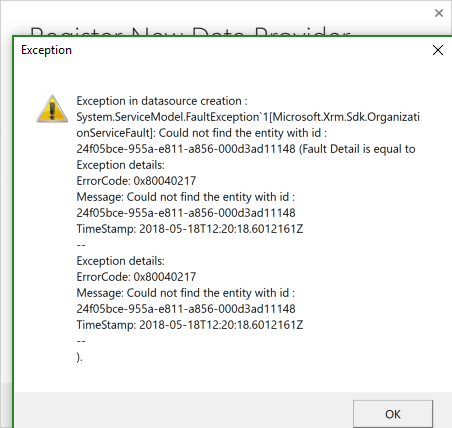
Task: Click the yellow warning triangle icon
Action: click(x=52, y=109)
